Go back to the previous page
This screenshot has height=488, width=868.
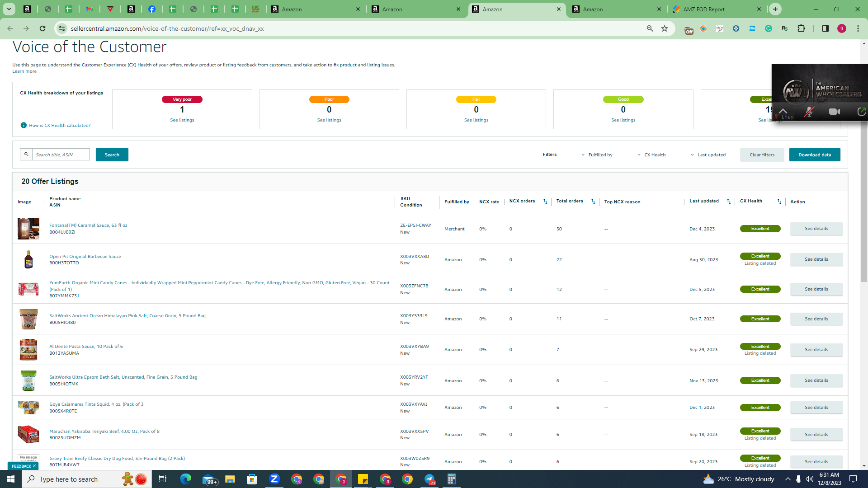pos(10,28)
